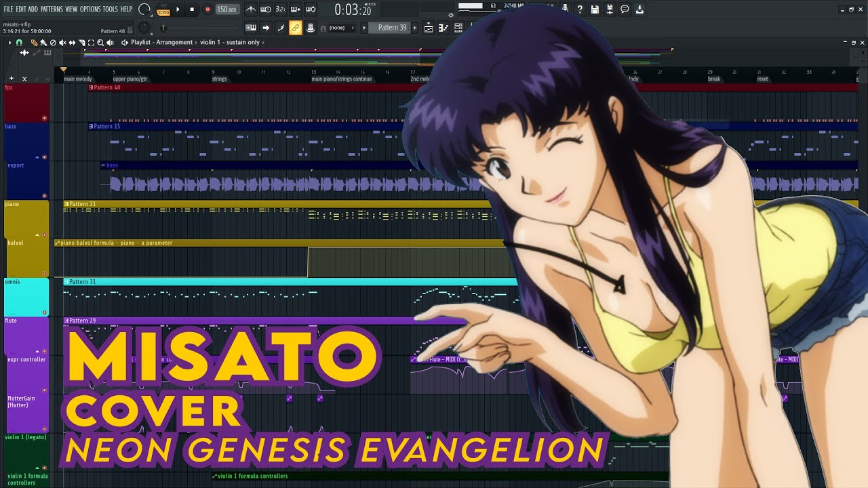
Task: Select the Slip tool
Action: (72, 42)
